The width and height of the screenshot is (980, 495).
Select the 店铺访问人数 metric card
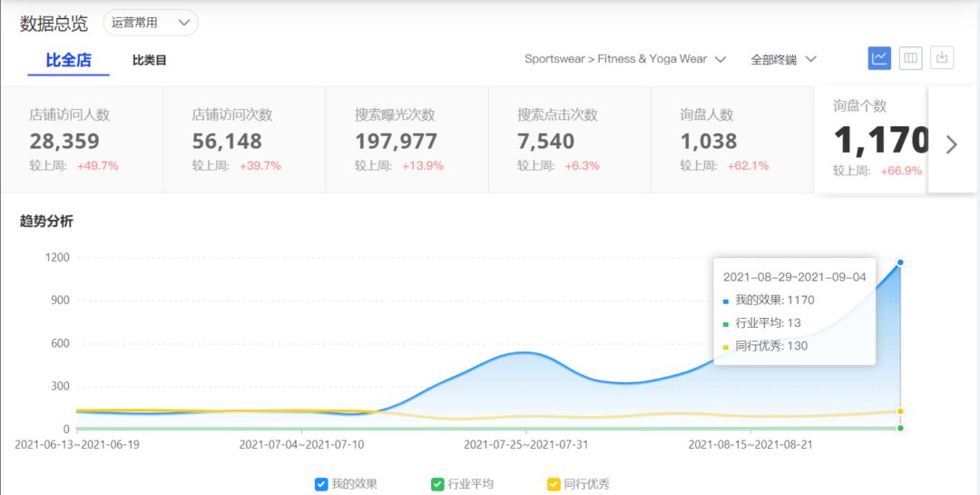tap(82, 140)
